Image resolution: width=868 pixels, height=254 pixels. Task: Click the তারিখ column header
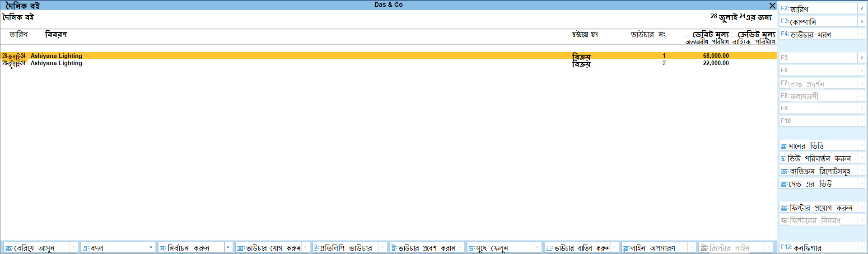(19, 34)
